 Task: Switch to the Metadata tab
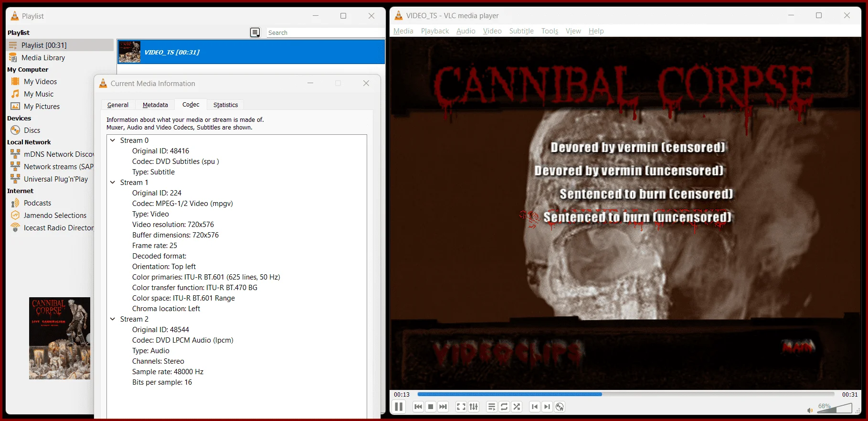(155, 105)
